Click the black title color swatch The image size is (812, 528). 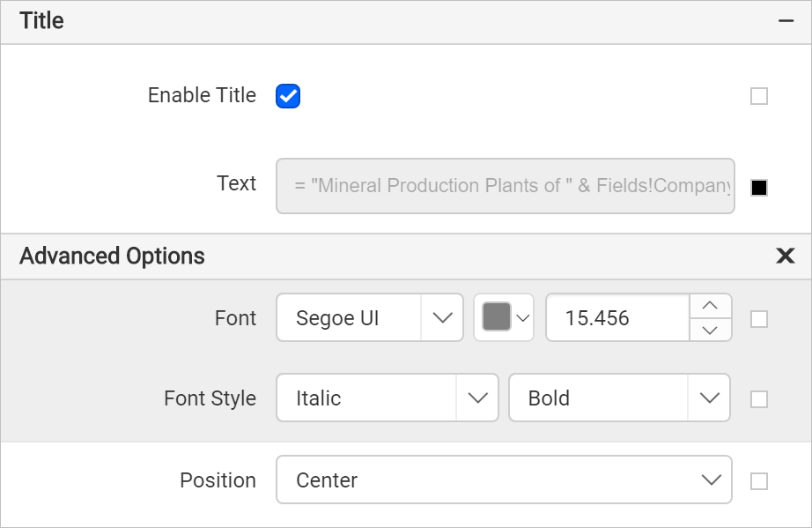pyautogui.click(x=758, y=187)
